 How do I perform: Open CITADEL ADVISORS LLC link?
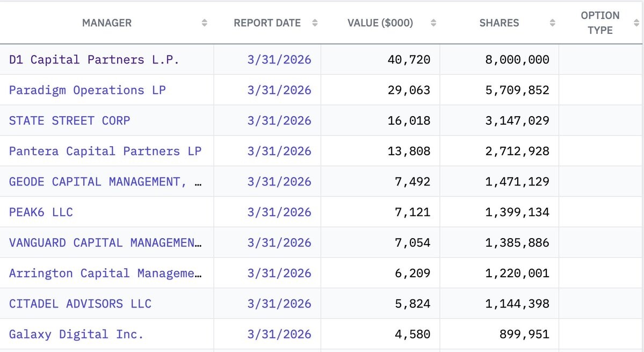click(x=80, y=304)
